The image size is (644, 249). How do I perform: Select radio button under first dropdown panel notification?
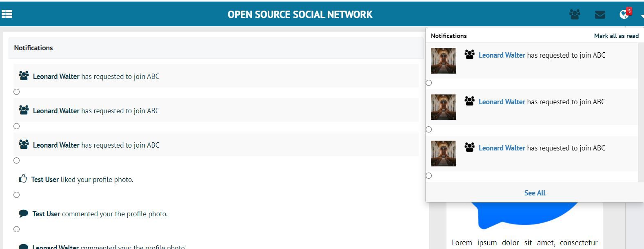[x=429, y=83]
